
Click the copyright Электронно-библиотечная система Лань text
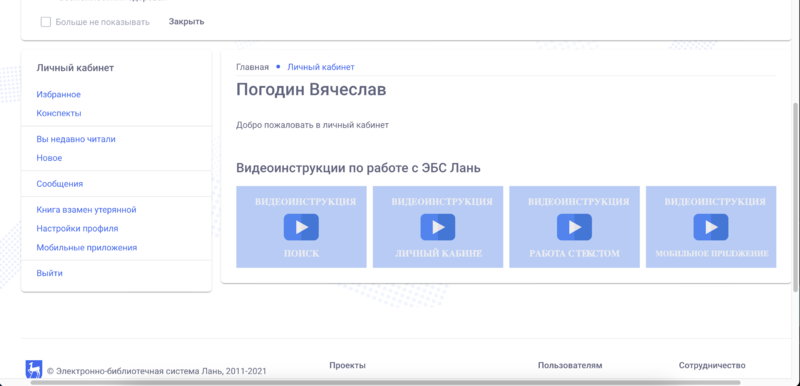[x=157, y=371]
